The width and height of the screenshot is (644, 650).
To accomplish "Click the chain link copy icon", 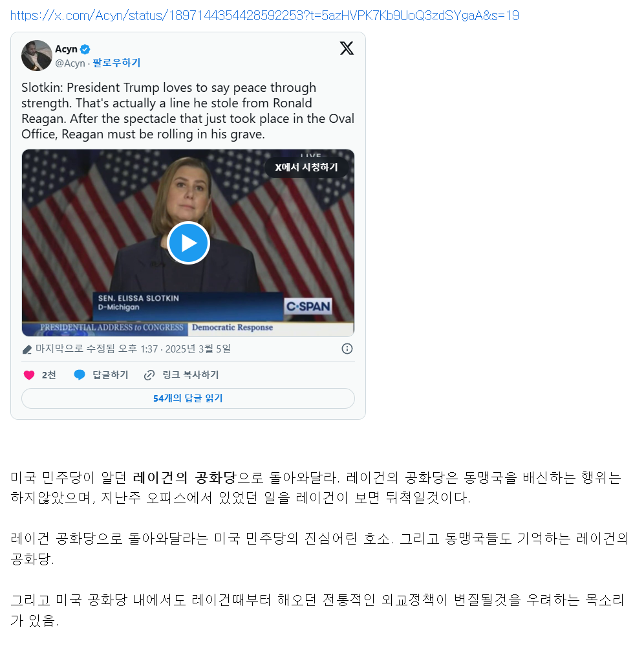I will click(x=149, y=375).
